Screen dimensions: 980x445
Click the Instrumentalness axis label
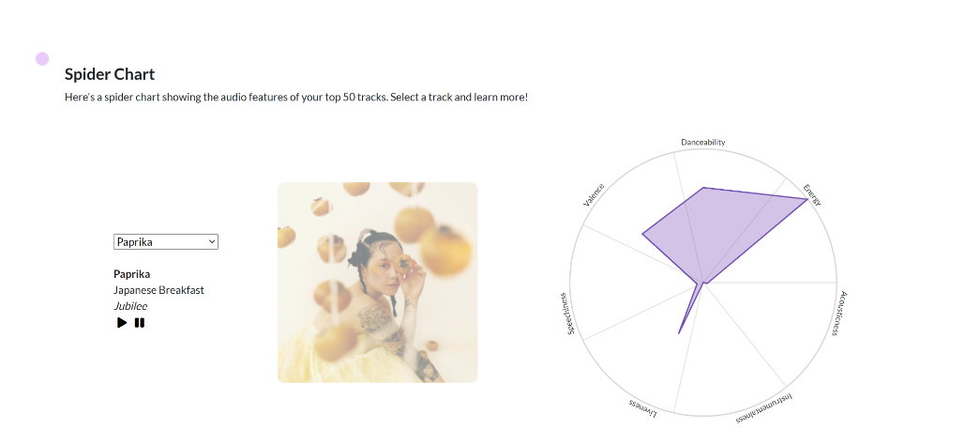764,408
